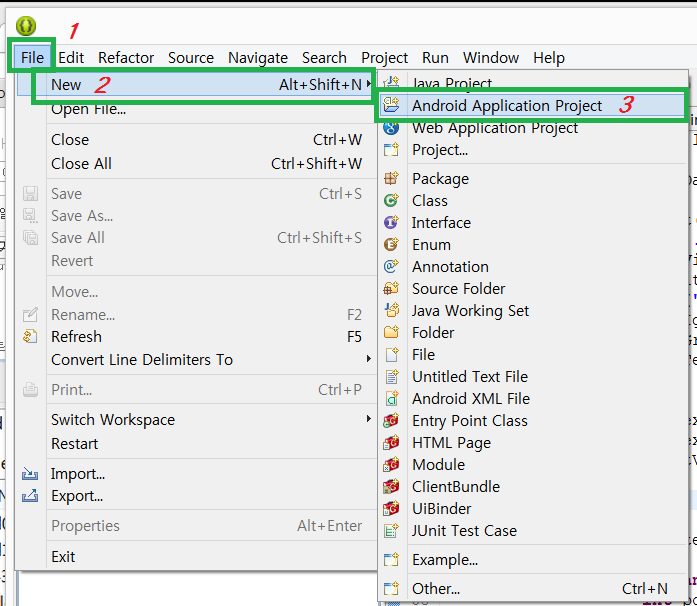Click the yellow Folder icon
This screenshot has width=697, height=606.
[x=391, y=333]
